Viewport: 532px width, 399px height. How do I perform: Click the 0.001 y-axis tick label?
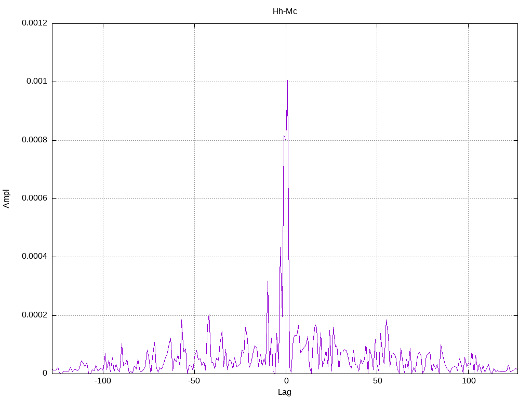(37, 82)
